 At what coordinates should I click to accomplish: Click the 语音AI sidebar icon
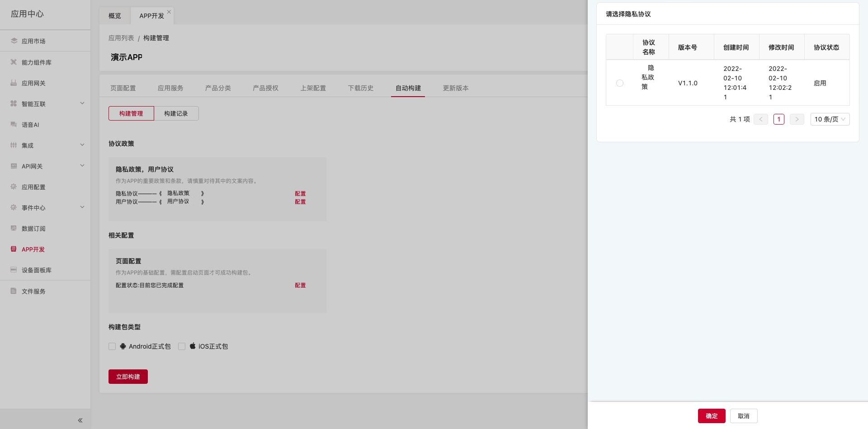[x=14, y=124]
